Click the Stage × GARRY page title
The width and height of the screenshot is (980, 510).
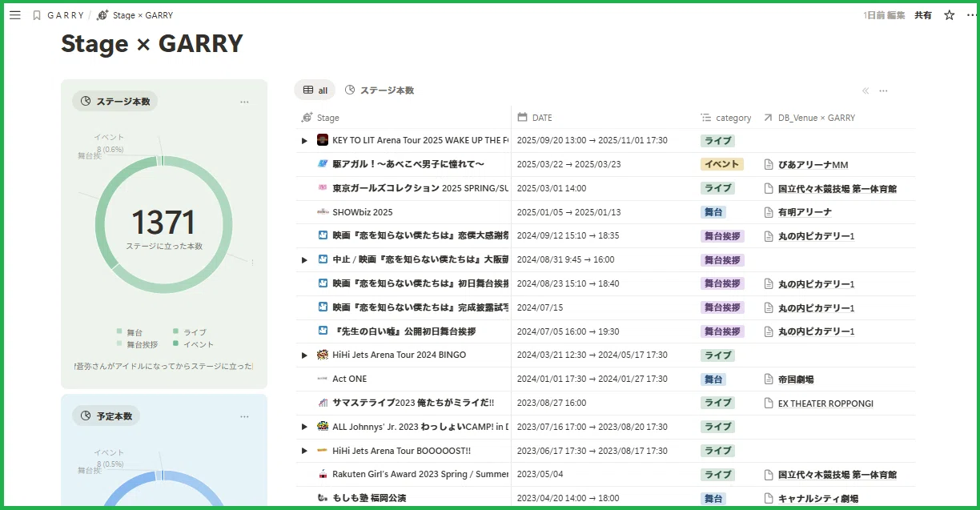(x=152, y=43)
